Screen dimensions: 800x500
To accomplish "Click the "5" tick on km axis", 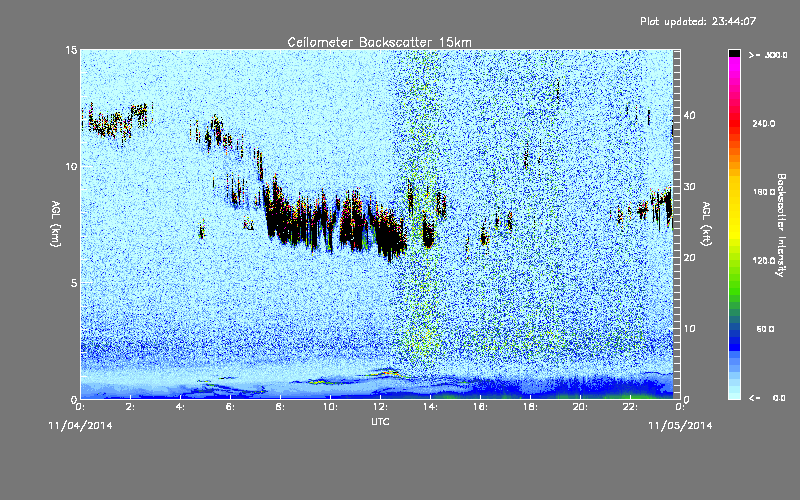I will (x=73, y=283).
